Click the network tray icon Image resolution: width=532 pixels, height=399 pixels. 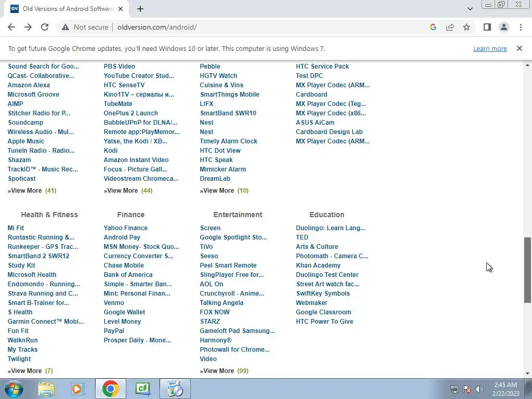click(x=454, y=389)
